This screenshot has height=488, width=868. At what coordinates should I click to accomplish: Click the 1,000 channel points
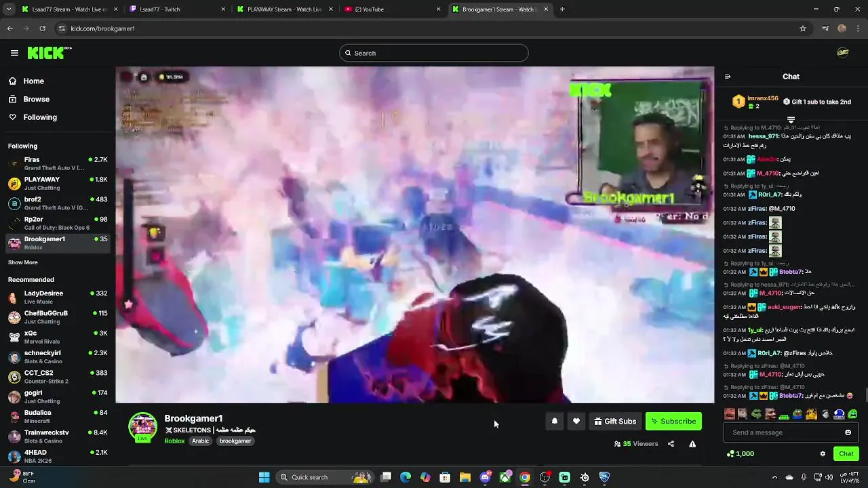740,453
